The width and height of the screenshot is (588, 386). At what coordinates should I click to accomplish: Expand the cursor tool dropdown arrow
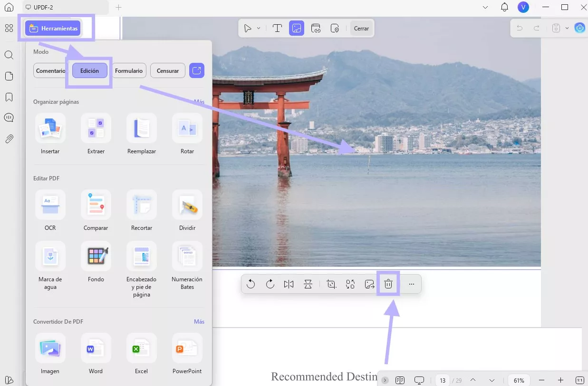pos(259,29)
